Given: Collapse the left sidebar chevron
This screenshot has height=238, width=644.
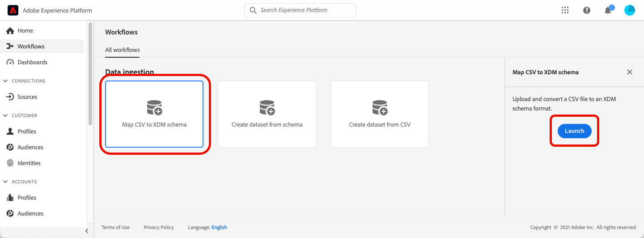Looking at the screenshot, I should [87, 231].
